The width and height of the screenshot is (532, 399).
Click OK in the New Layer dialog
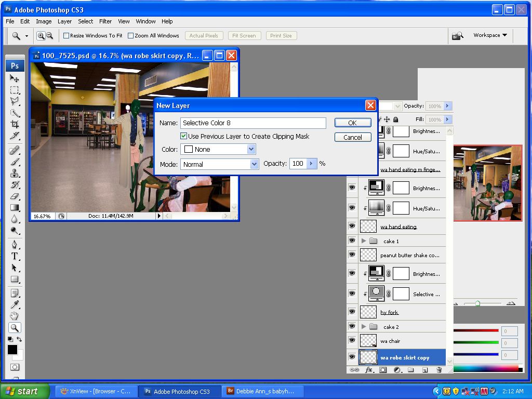tap(353, 123)
